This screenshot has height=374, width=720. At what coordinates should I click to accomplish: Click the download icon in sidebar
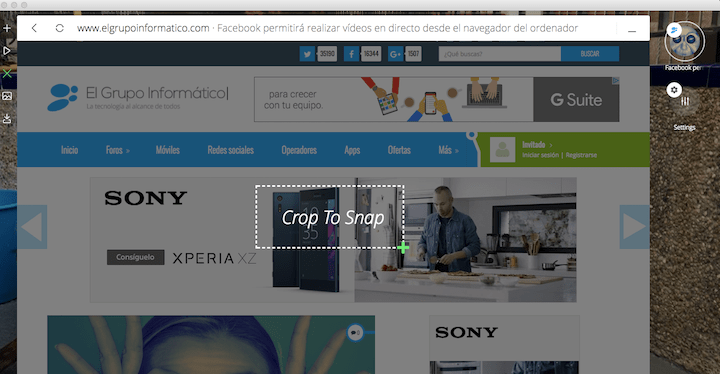(7, 119)
